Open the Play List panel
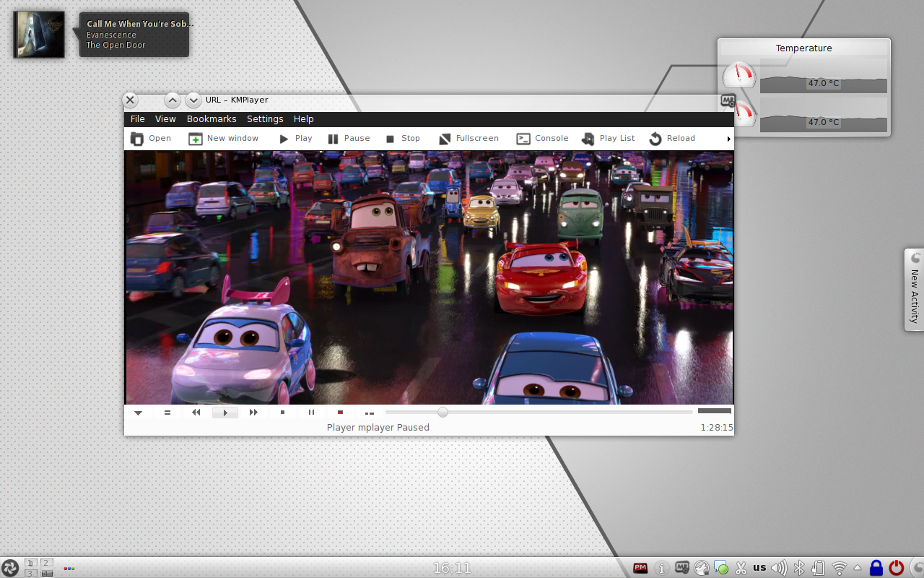This screenshot has width=924, height=578. pos(608,139)
